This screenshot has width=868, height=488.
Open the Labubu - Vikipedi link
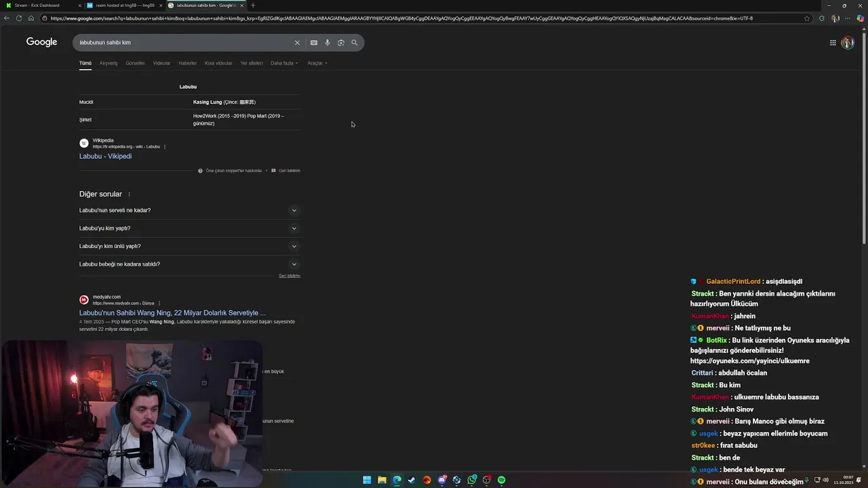tap(105, 157)
